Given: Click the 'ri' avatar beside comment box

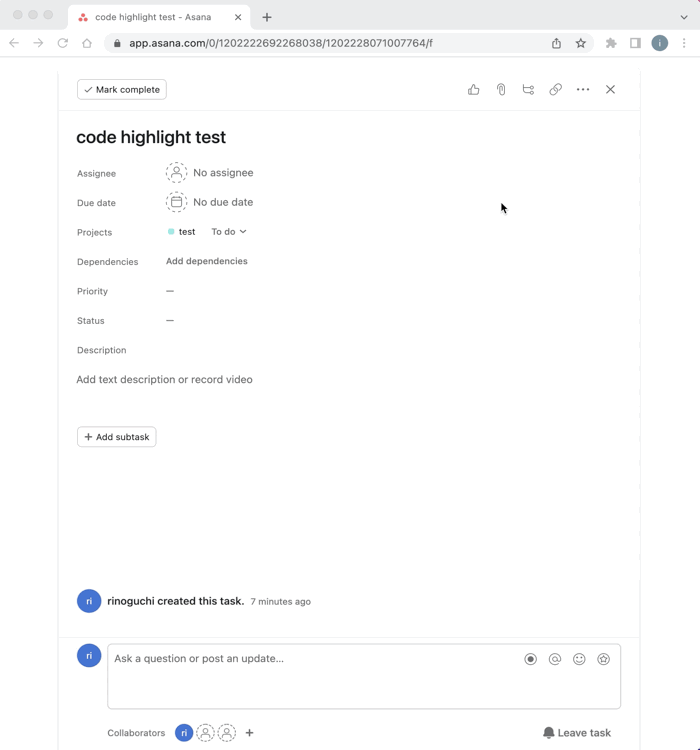Looking at the screenshot, I should point(89,655).
